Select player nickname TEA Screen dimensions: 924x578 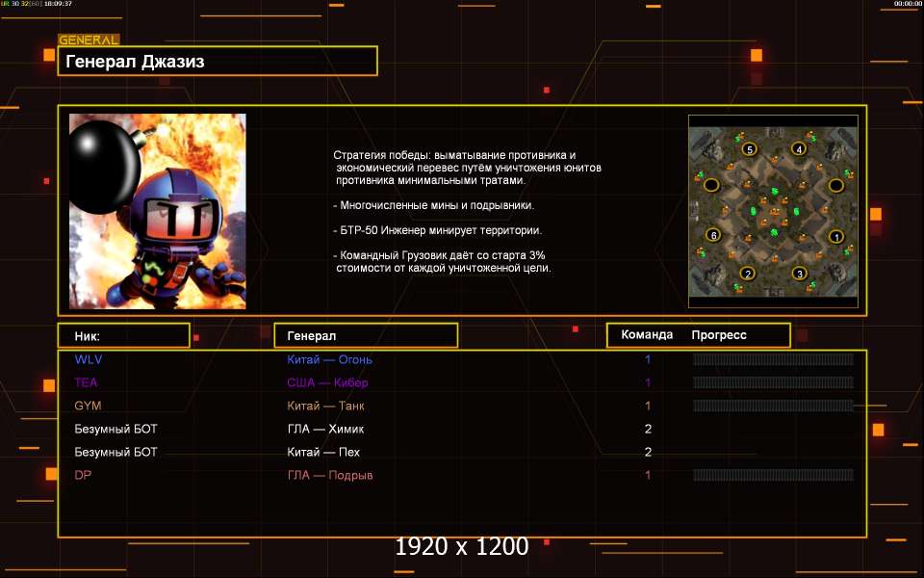click(x=86, y=382)
